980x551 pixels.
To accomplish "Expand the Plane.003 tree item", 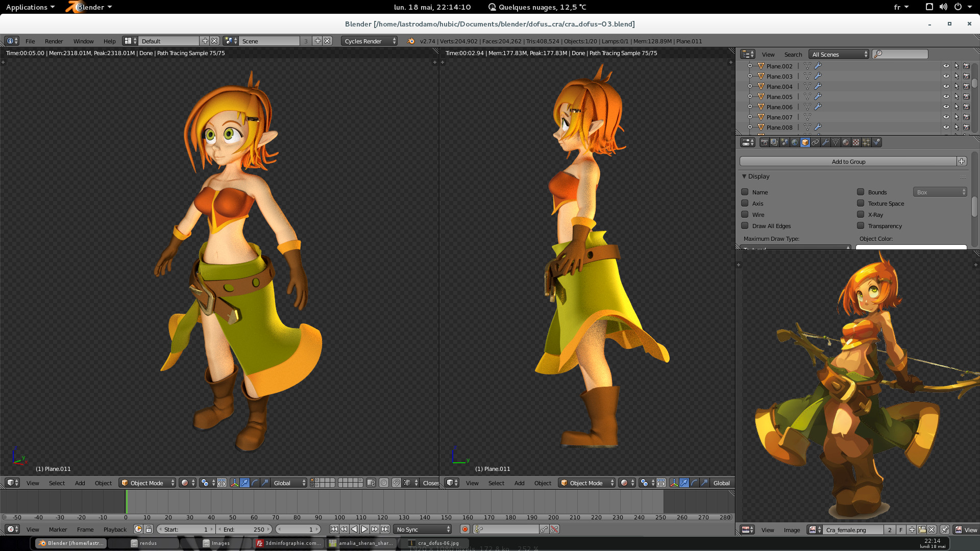I will (x=750, y=76).
